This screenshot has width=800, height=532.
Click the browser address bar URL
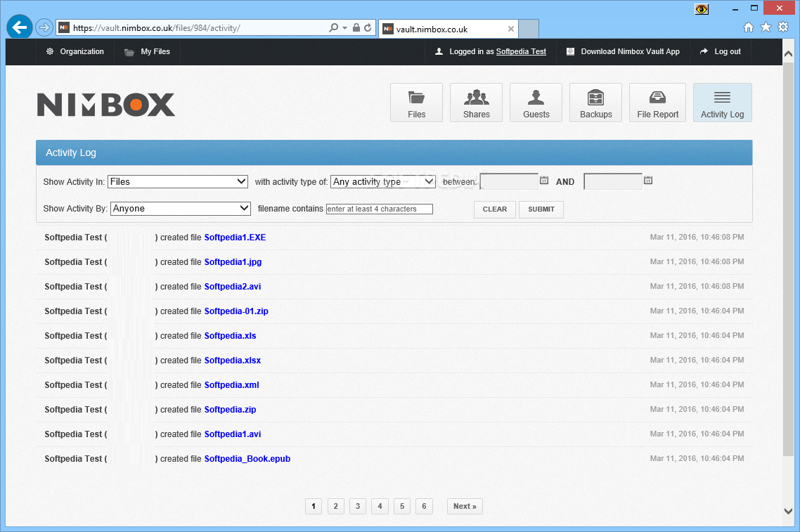point(157,28)
